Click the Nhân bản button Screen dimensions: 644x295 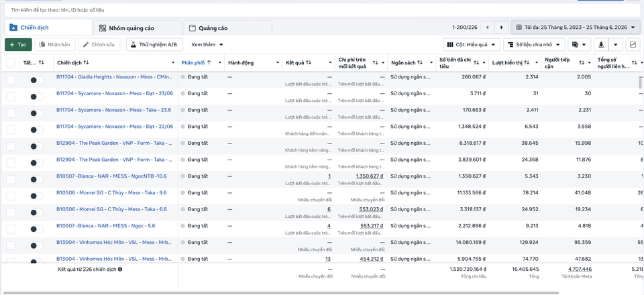tap(55, 44)
